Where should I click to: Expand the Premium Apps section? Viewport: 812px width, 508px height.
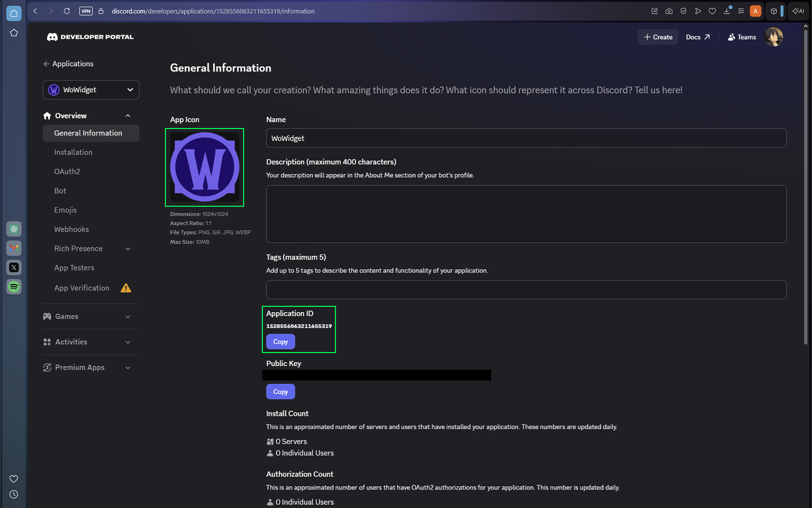click(x=91, y=367)
